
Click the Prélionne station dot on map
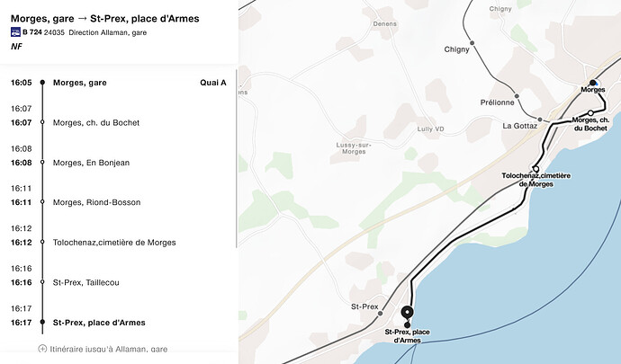[x=517, y=96]
